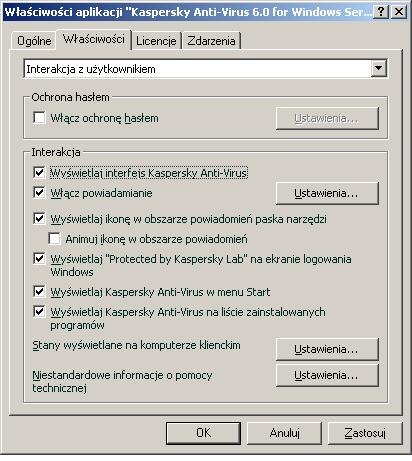Open Ustawienia for Niestandardowe informacje o pomocy technicznej

point(327,375)
